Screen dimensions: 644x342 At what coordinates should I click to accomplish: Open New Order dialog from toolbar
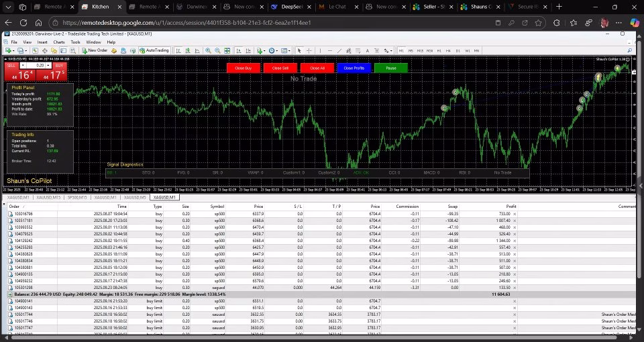point(95,50)
